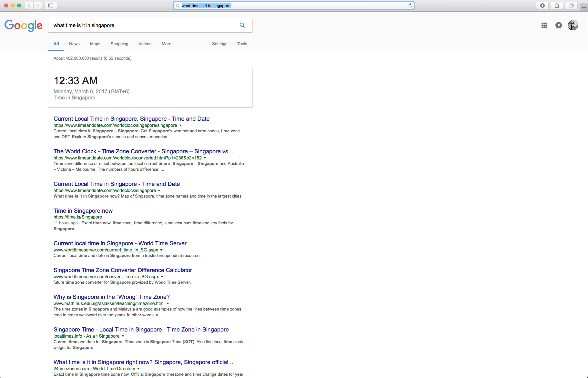Click 'About 402,000,000 results' text

pos(93,58)
